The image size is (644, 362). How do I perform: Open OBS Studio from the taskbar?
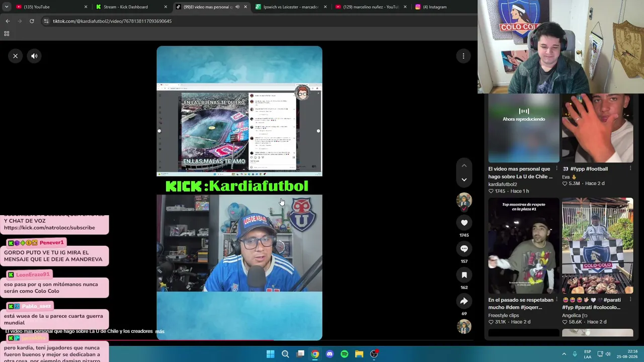374,354
